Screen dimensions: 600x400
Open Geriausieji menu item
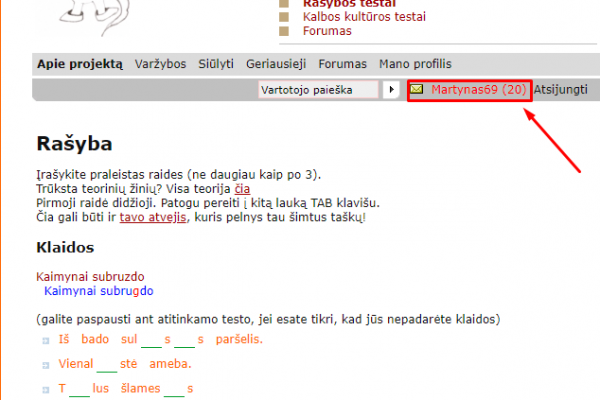276,64
